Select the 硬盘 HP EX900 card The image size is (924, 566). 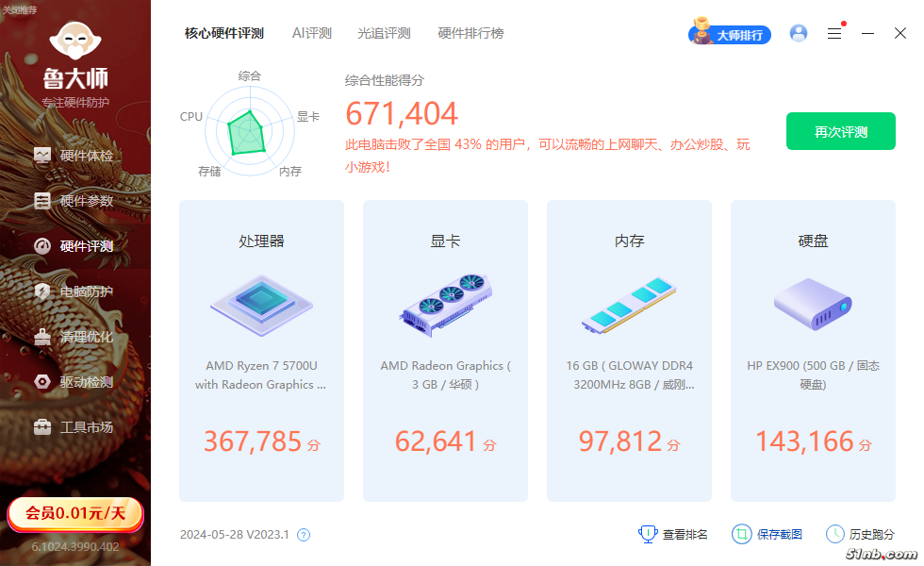coord(813,351)
